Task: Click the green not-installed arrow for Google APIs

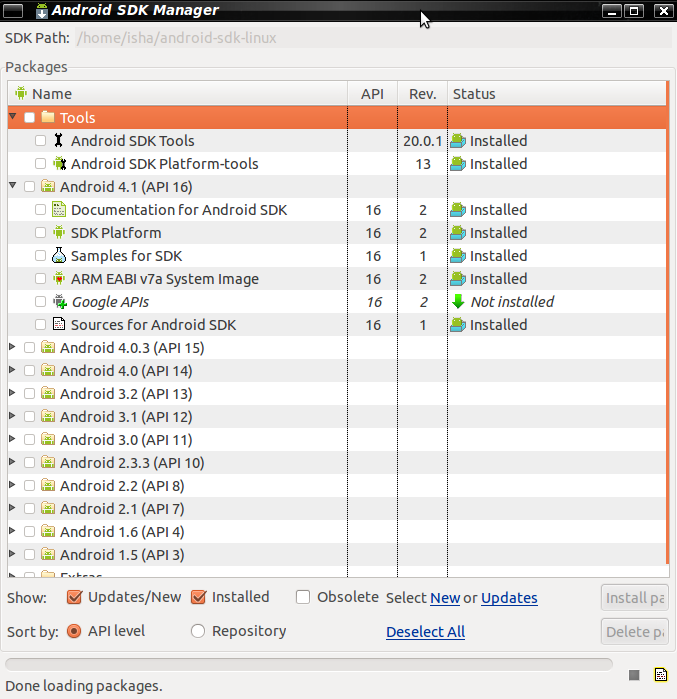Action: (458, 302)
